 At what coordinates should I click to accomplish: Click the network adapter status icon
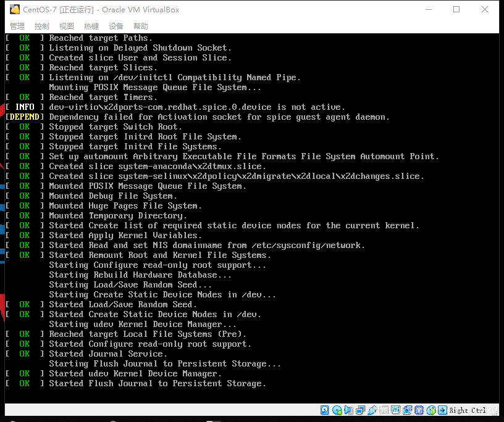[361, 410]
